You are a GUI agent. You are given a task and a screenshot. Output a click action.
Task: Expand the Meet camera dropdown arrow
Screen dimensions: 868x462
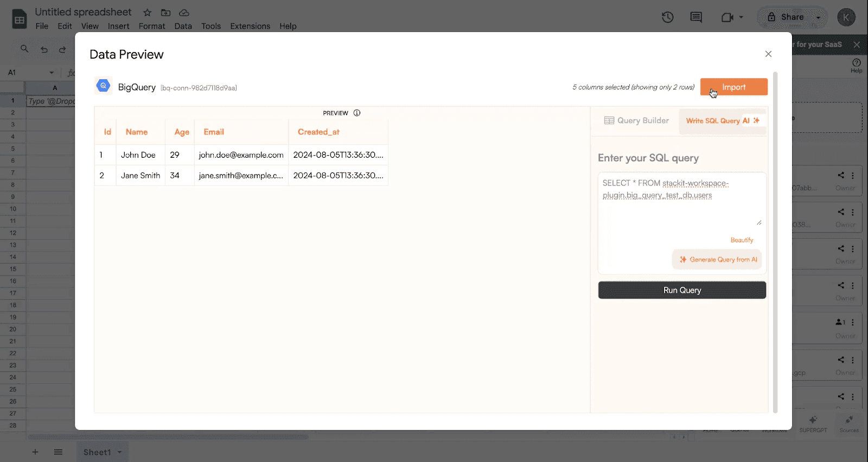coord(741,17)
